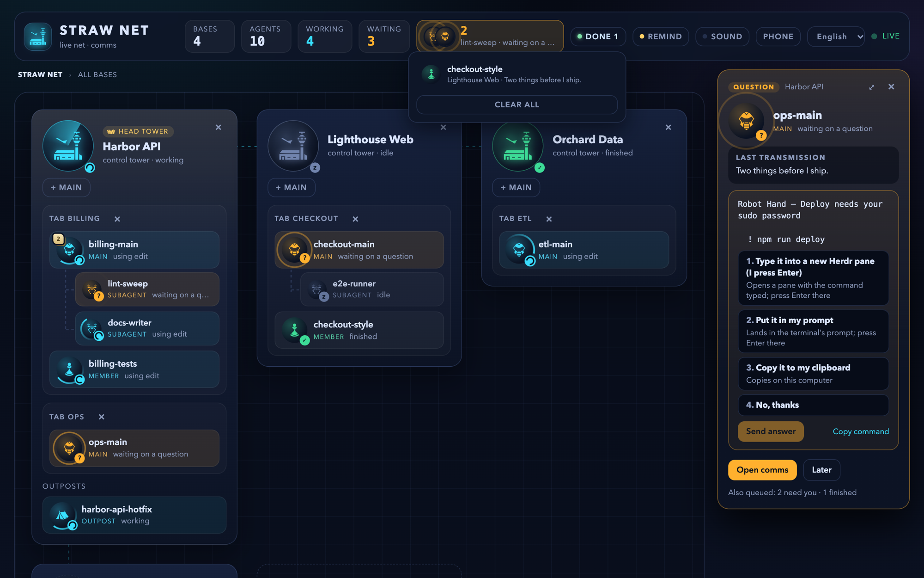Screen dimensions: 924x578
Task: Click the Lighthouse Web control tower icon
Action: coord(293,146)
